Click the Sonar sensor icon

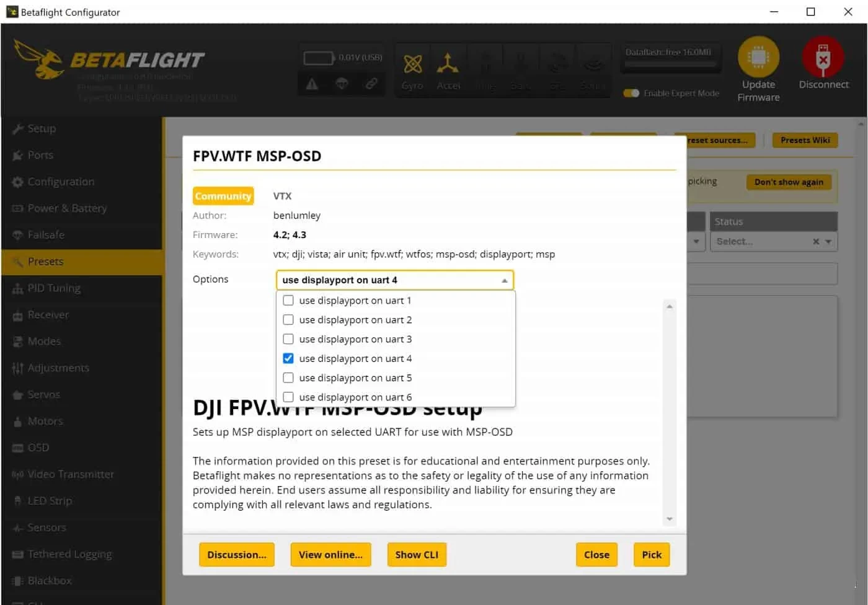(593, 64)
